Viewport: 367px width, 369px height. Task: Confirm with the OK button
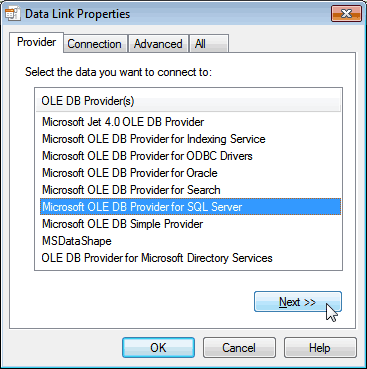coord(158,348)
